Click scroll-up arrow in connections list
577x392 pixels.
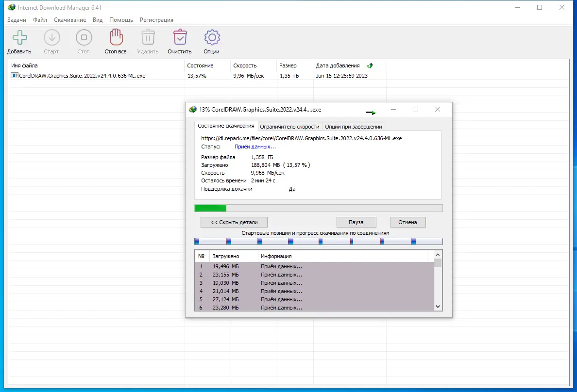438,255
